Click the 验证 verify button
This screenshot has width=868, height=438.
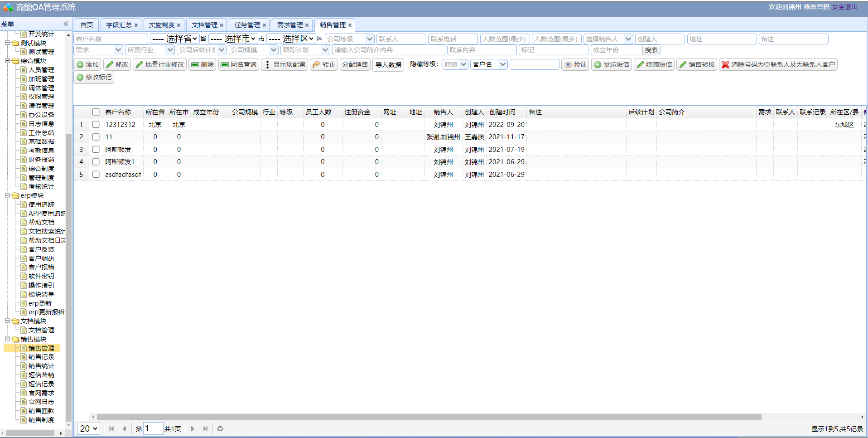(575, 64)
